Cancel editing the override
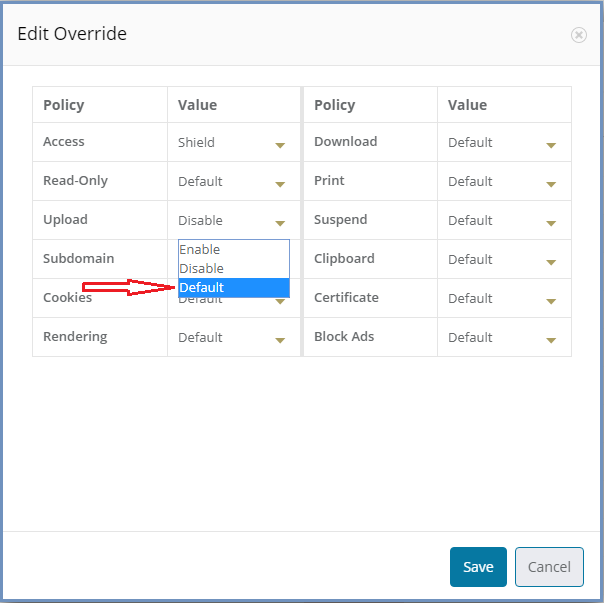The height and width of the screenshot is (603, 604). pyautogui.click(x=549, y=567)
